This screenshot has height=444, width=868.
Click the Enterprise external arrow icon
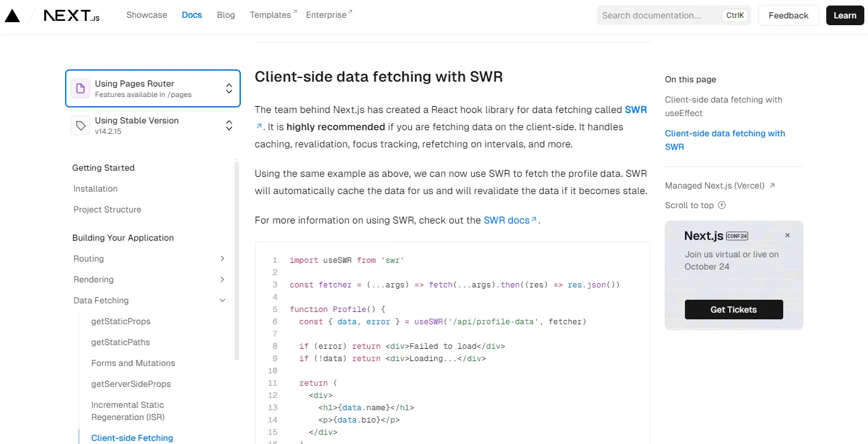[x=351, y=12]
